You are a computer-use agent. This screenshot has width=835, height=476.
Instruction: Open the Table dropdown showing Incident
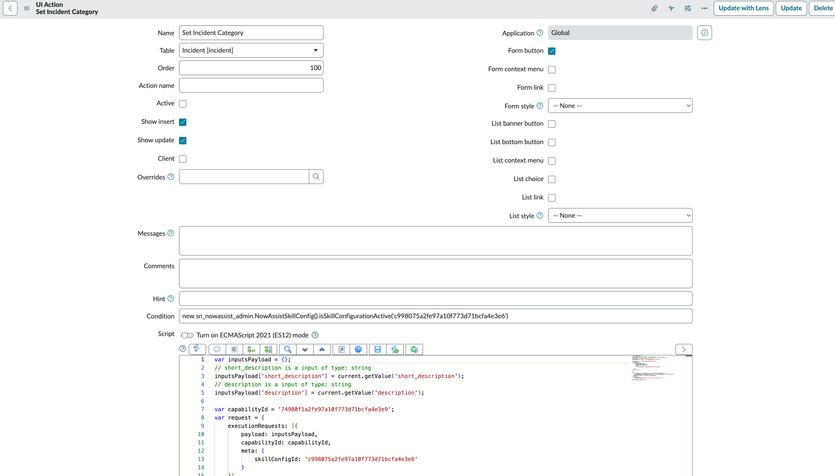(251, 51)
